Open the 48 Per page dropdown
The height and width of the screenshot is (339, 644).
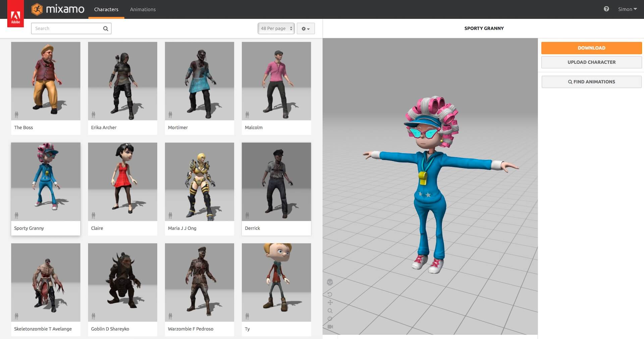(276, 29)
